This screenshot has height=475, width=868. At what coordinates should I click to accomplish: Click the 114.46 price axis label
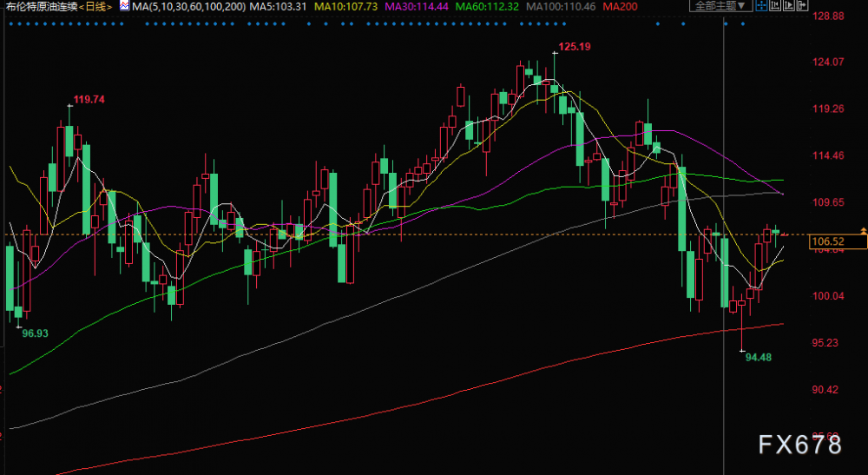click(828, 155)
